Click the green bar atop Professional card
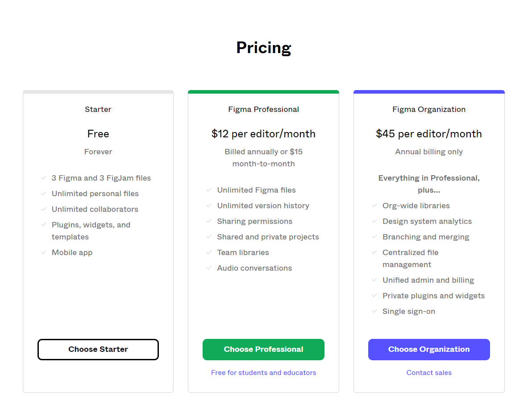 coord(263,92)
